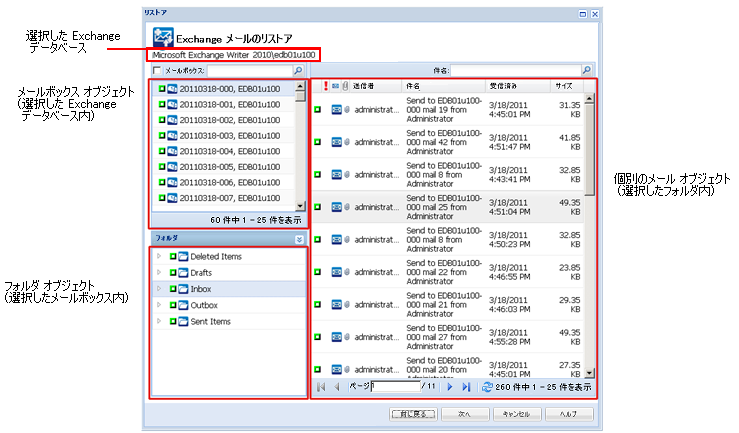739x433 pixels.
Task: Toggle selection box of mail 21 row
Action: click(x=318, y=305)
